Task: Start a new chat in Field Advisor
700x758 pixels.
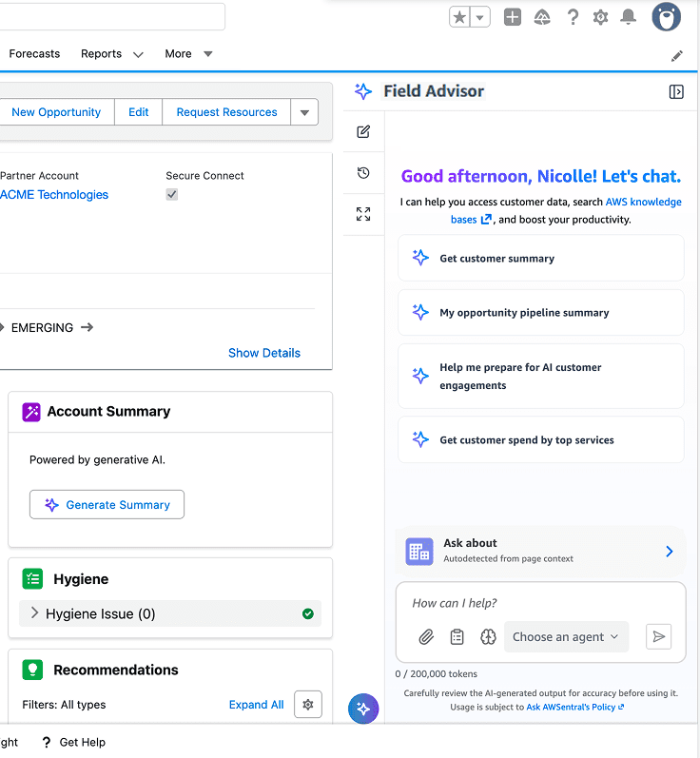Action: coord(363,131)
